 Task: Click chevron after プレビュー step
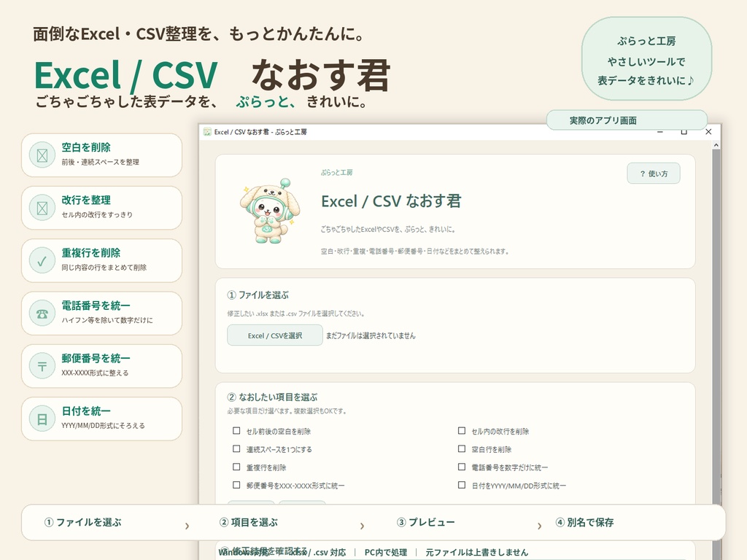539,526
